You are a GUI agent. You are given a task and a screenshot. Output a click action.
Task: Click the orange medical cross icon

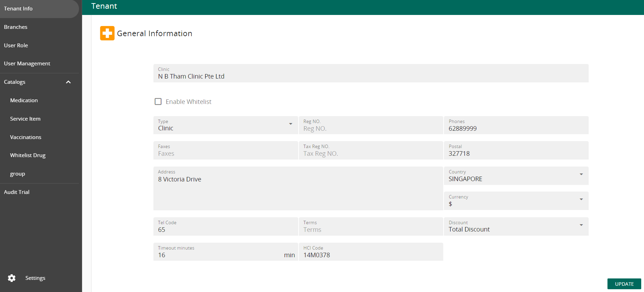pyautogui.click(x=107, y=33)
